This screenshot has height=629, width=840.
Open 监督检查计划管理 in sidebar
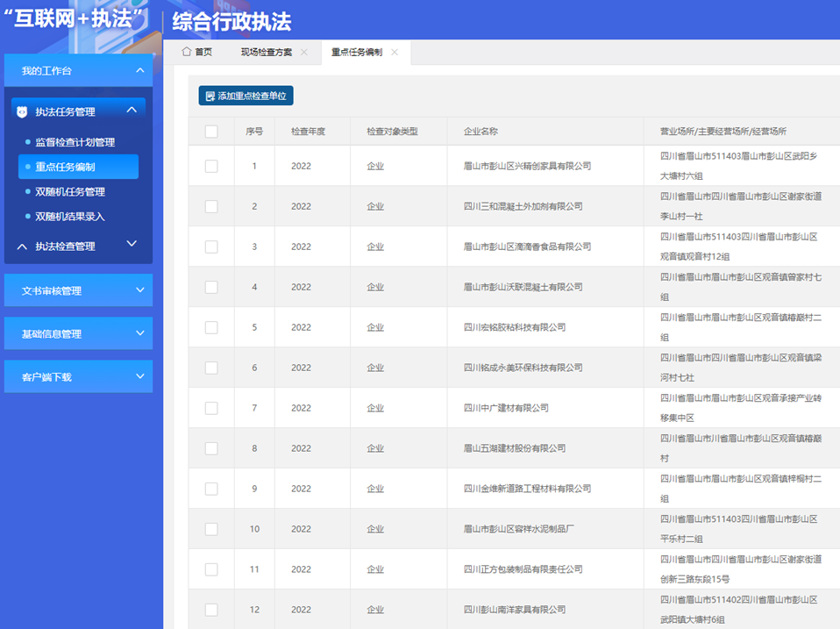(75, 142)
